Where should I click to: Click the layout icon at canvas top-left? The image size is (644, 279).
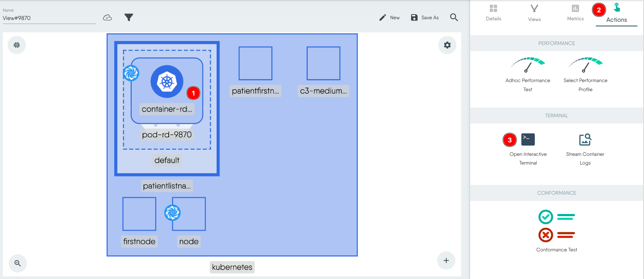click(x=17, y=45)
